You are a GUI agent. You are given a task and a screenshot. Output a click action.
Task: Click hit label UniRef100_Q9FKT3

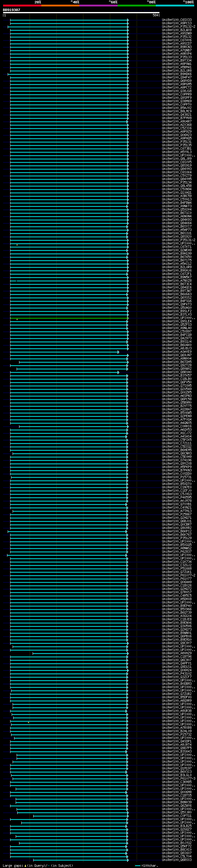coord(177,305)
